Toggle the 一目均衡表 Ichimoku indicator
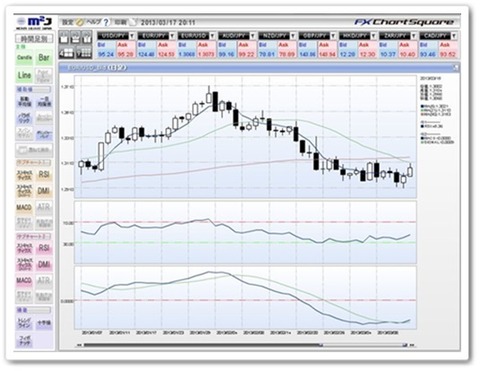The image size is (480, 371). 44,101
